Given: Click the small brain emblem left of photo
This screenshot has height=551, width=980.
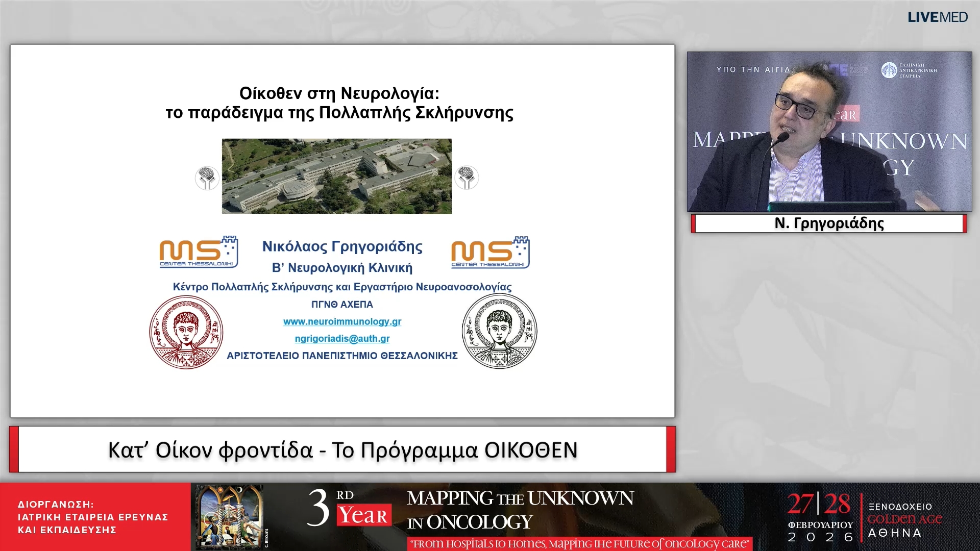Looking at the screenshot, I should click(207, 178).
